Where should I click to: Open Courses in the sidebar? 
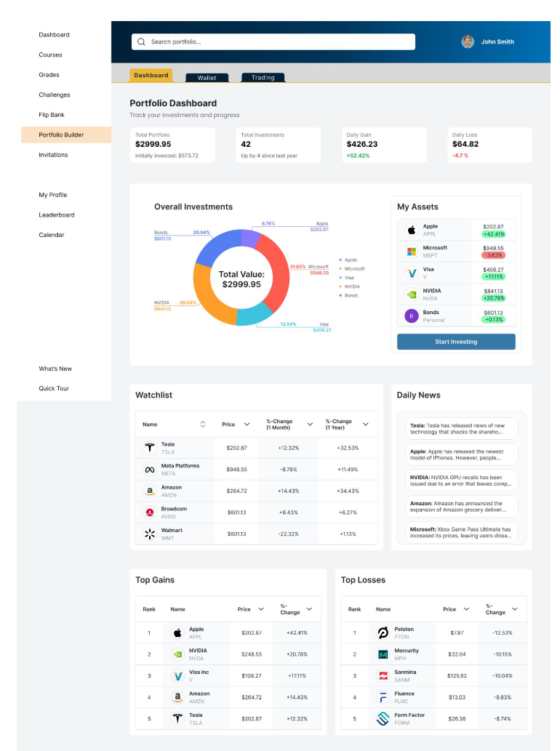pos(50,55)
